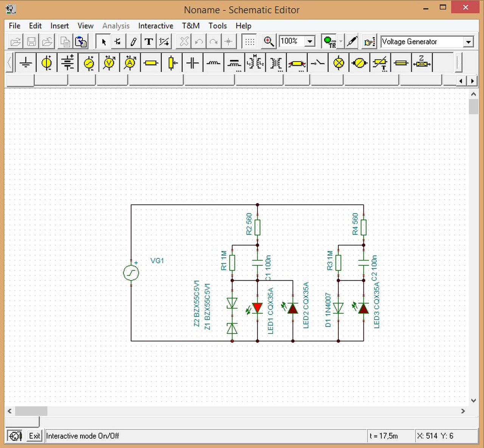Open the interactive mode type dropdown arrow
This screenshot has width=484, height=448.
(341, 42)
